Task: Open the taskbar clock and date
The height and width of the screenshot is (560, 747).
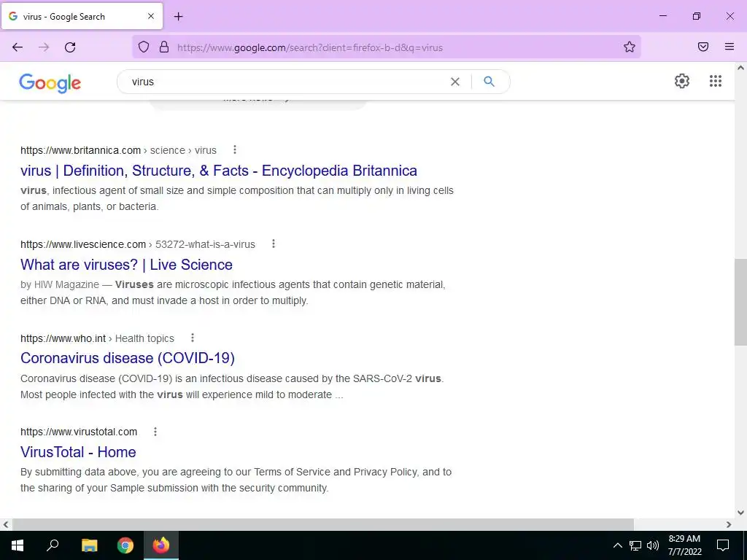Action: point(684,545)
